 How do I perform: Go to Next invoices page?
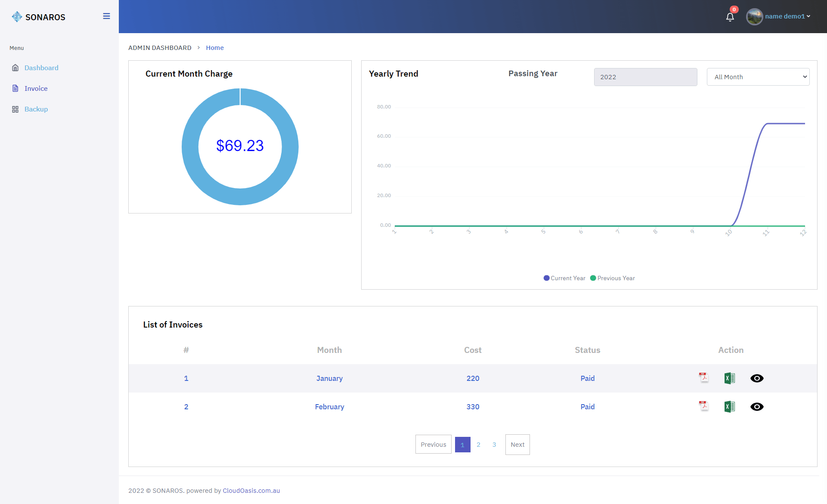point(517,445)
